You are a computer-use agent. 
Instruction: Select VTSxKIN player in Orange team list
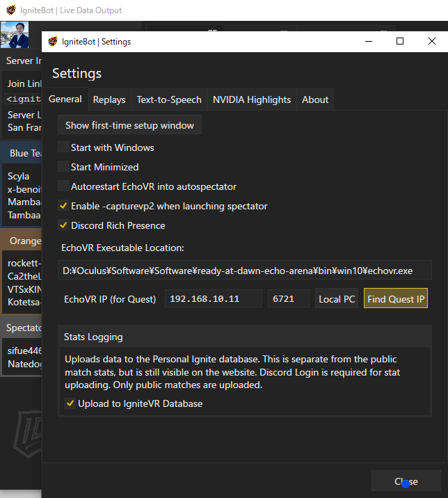coord(24,289)
